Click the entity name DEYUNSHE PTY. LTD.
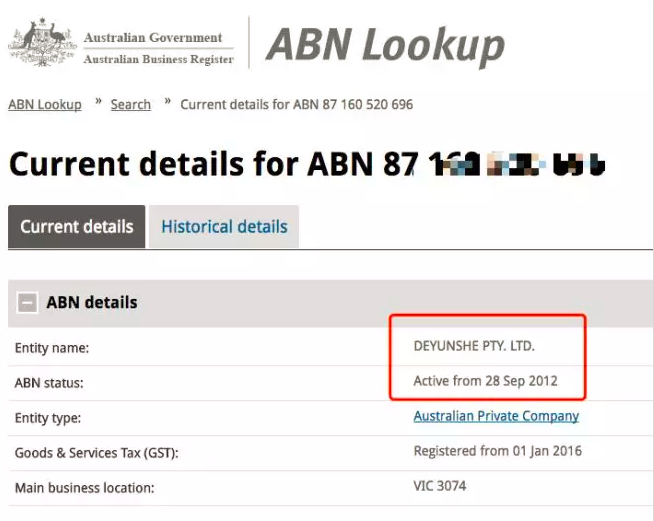 [x=474, y=346]
